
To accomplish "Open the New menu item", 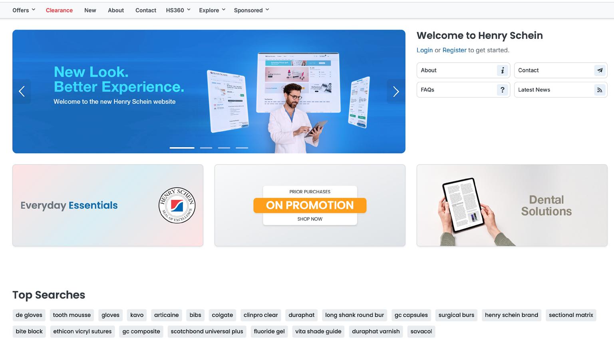I will pos(90,10).
